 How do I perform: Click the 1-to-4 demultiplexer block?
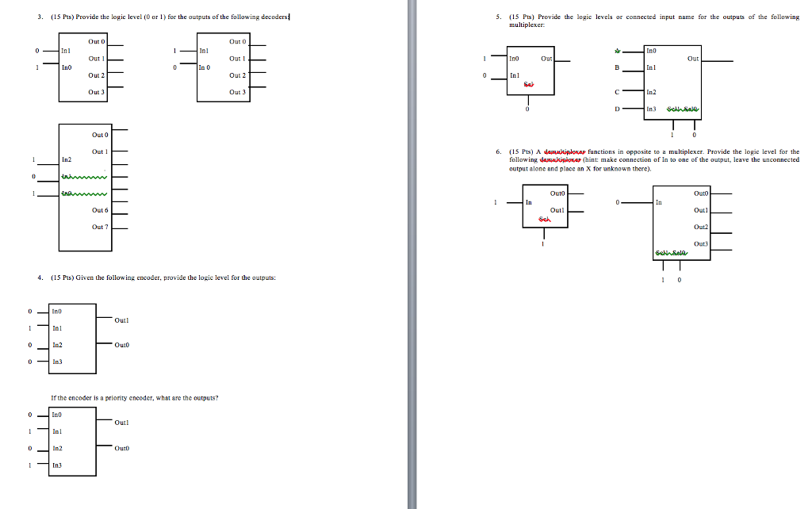pos(680,222)
